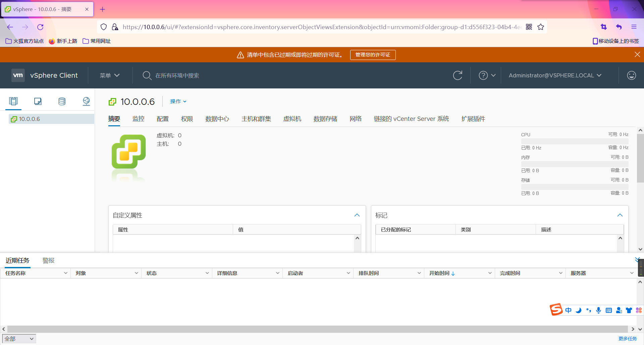Reload the browser page
This screenshot has height=345, width=644.
(x=40, y=27)
